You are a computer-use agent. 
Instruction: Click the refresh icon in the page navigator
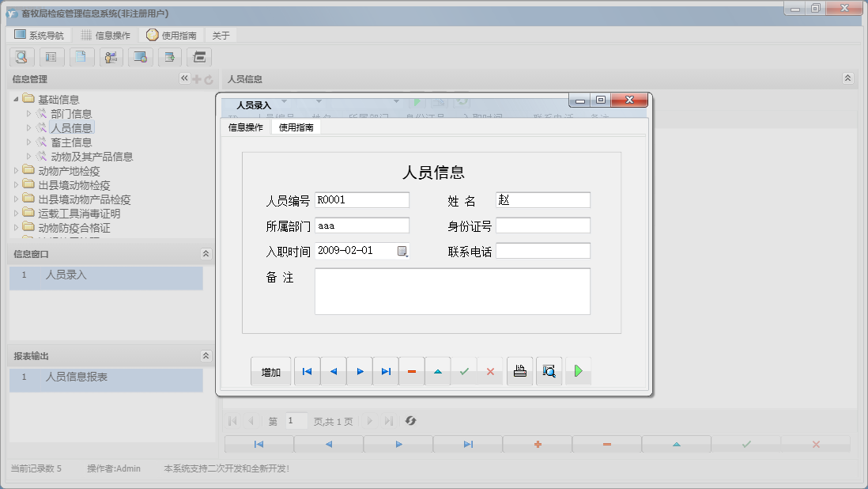coord(410,421)
